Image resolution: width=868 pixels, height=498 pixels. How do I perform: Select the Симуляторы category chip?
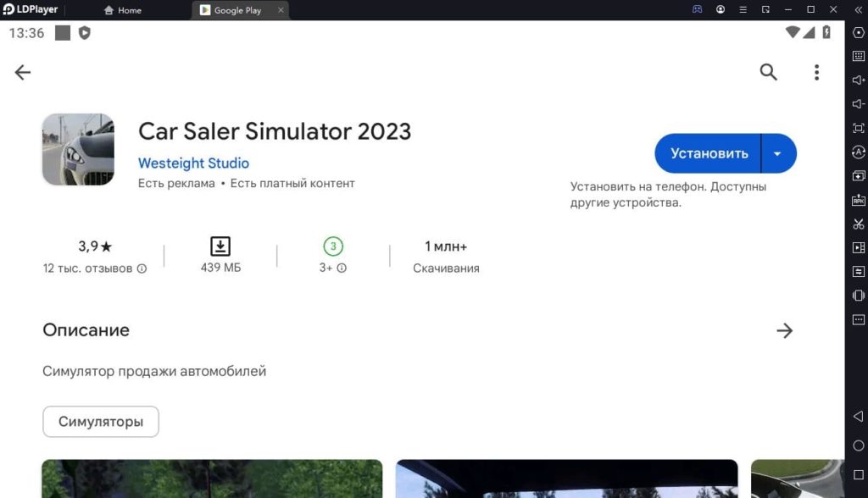[x=101, y=422]
